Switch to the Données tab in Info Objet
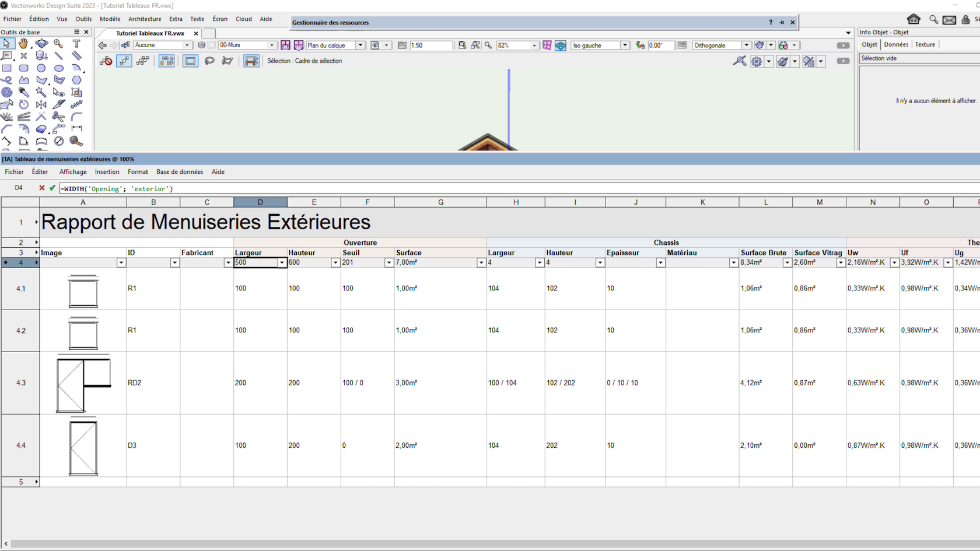 (x=896, y=44)
